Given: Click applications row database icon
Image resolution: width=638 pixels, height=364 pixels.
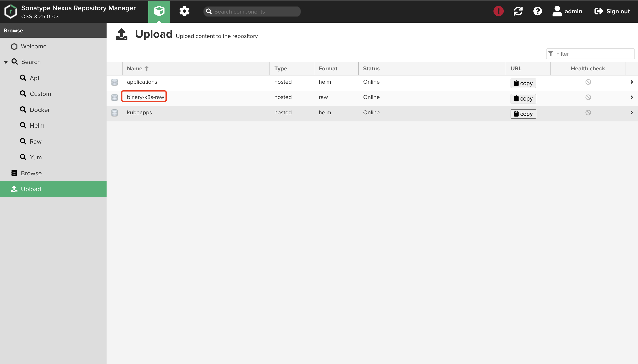Looking at the screenshot, I should 115,82.
